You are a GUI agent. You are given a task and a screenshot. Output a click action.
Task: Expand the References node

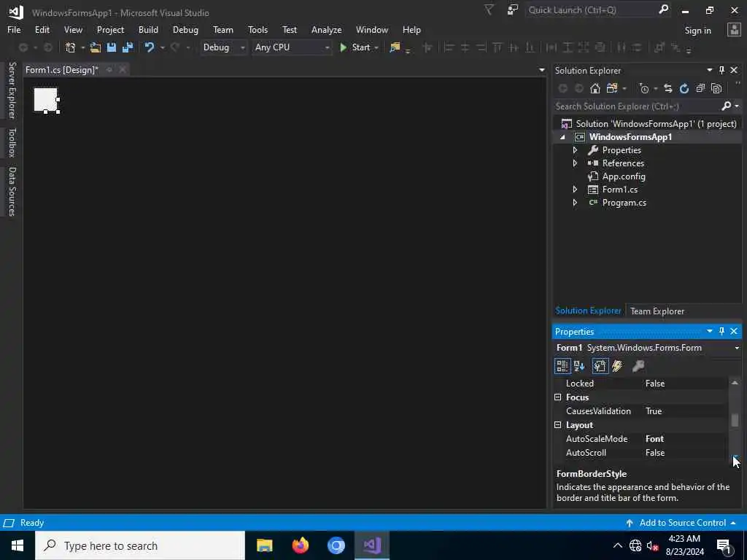tap(575, 163)
